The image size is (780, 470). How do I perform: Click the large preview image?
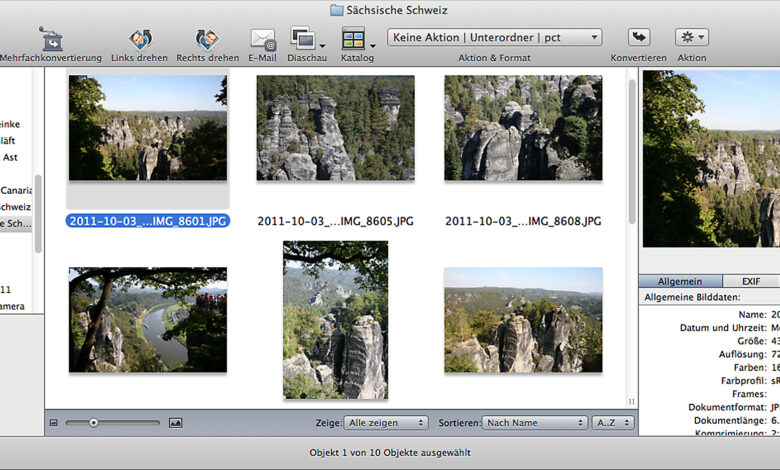coord(711,159)
